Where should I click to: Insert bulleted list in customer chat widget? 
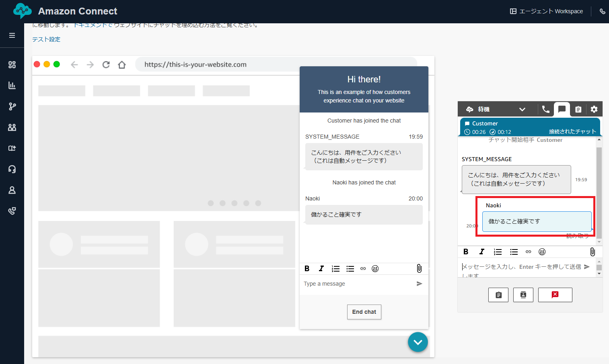pos(350,269)
